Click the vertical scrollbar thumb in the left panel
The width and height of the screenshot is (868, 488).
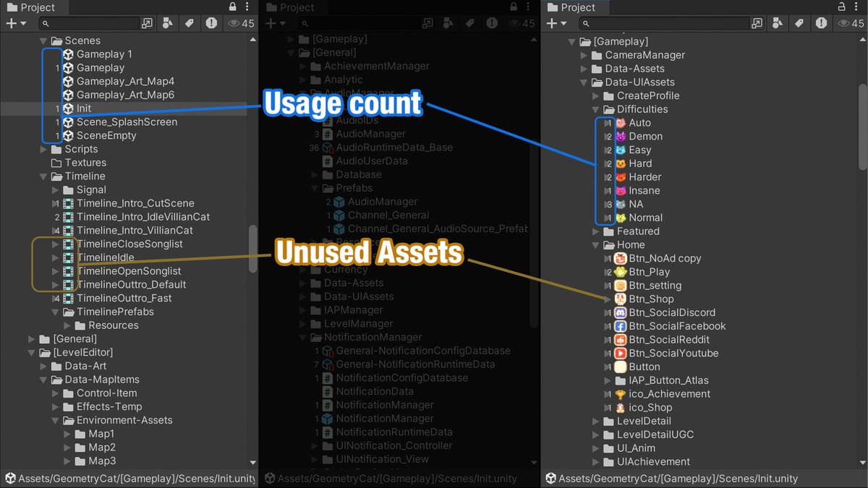point(252,248)
